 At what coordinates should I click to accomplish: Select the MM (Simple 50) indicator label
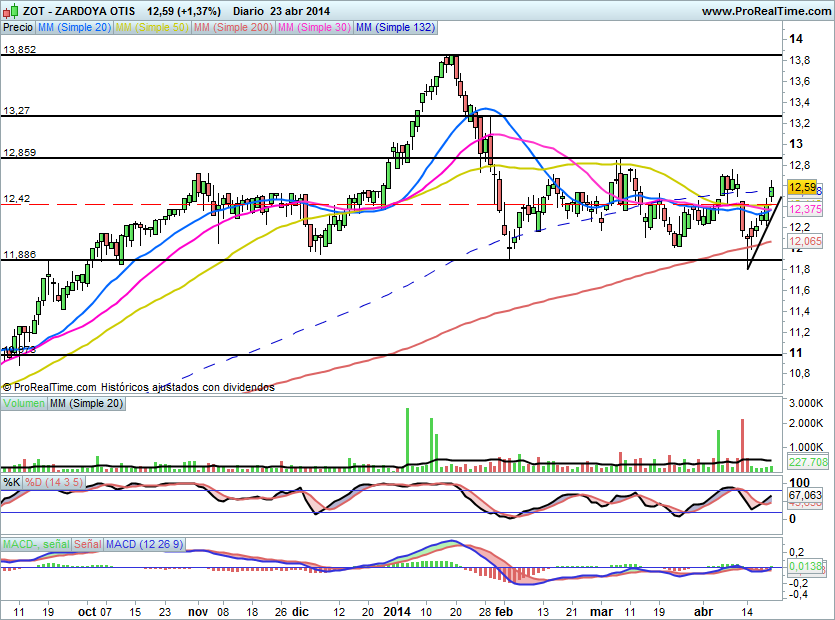pos(152,27)
